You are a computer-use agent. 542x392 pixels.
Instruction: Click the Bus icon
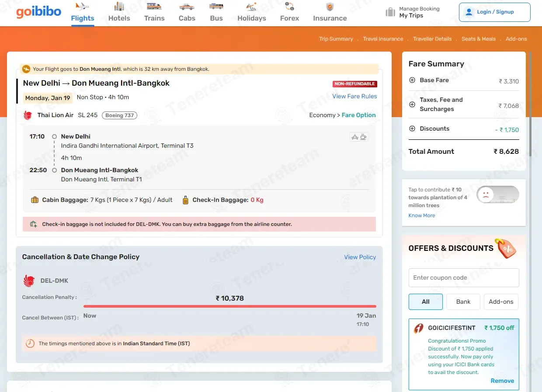[216, 7]
